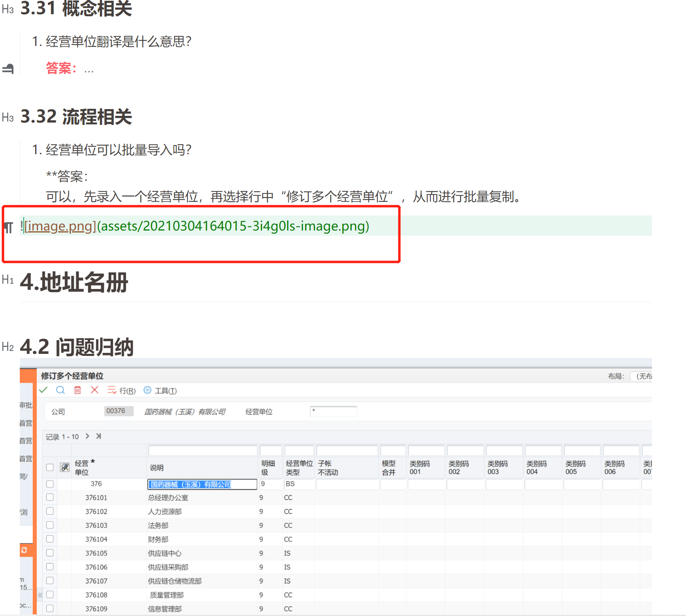Click the H3 block icon beside 3.32 流程相关

8,117
